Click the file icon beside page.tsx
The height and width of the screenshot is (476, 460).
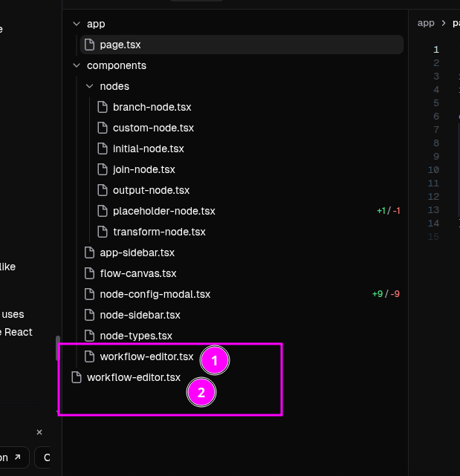coord(89,45)
